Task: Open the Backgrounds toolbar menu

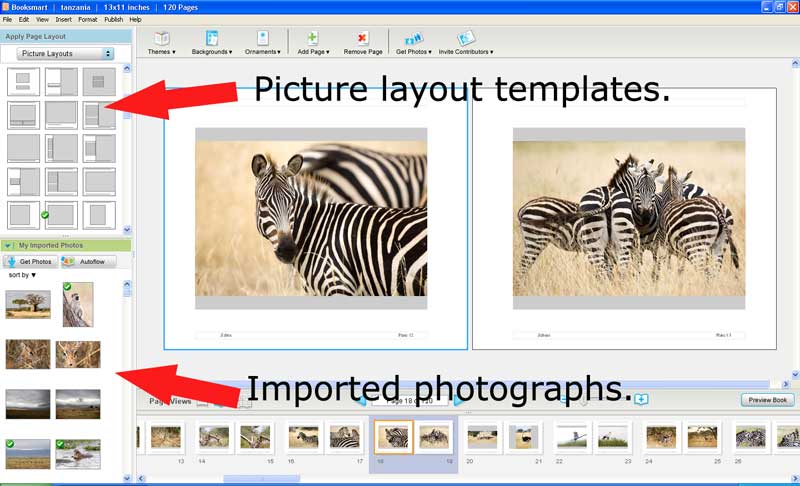Action: (x=212, y=43)
